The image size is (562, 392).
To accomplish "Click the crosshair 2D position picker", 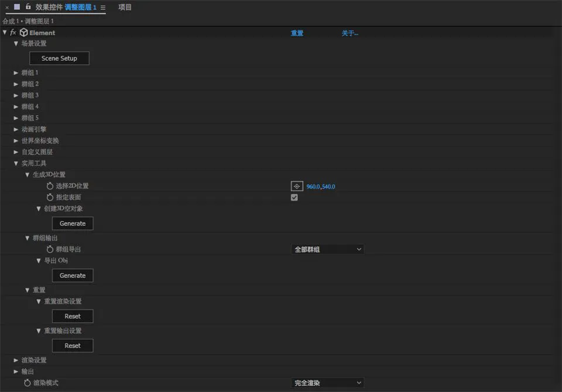I will (297, 186).
